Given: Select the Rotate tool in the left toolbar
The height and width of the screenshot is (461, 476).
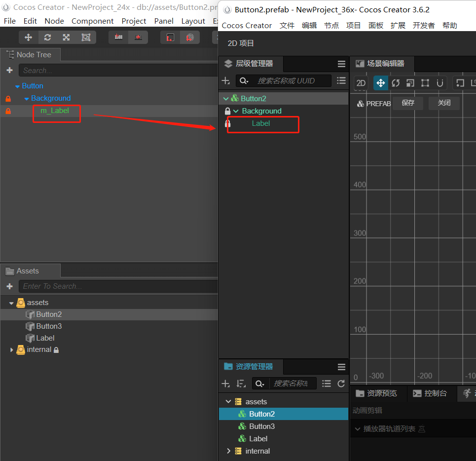Looking at the screenshot, I should point(47,37).
